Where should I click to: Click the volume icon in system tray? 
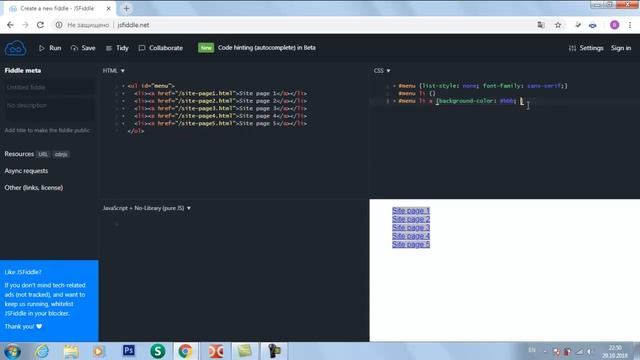[x=589, y=351]
